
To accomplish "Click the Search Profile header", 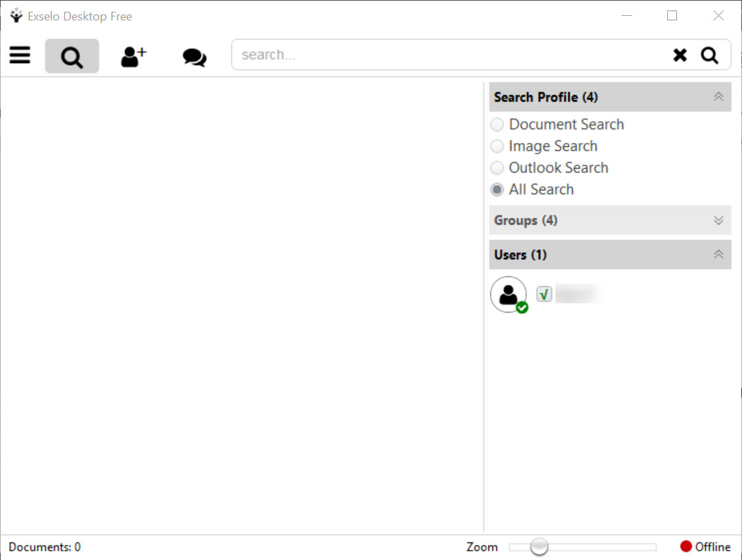I will (x=545, y=97).
